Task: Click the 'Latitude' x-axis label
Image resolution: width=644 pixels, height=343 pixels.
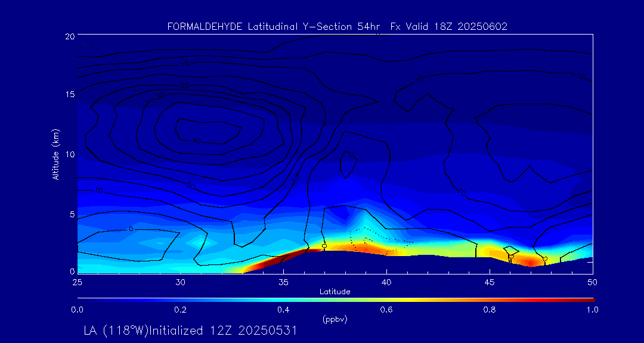Action: (335, 292)
